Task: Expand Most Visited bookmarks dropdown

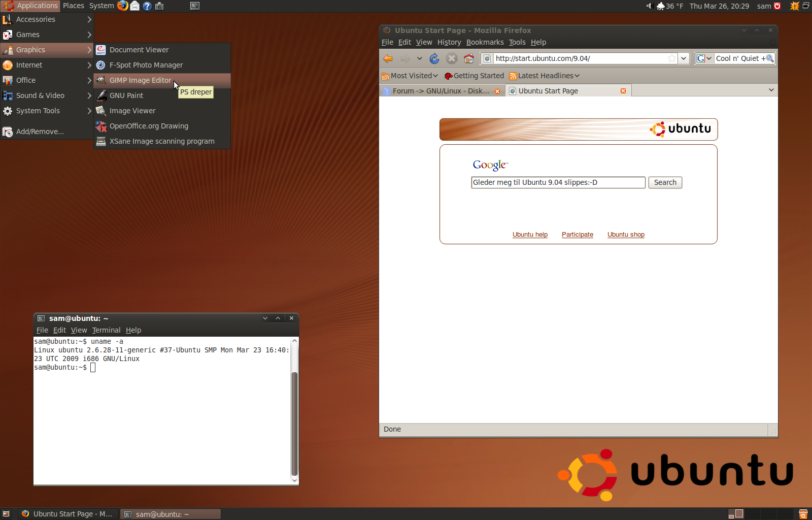Action: (x=410, y=76)
